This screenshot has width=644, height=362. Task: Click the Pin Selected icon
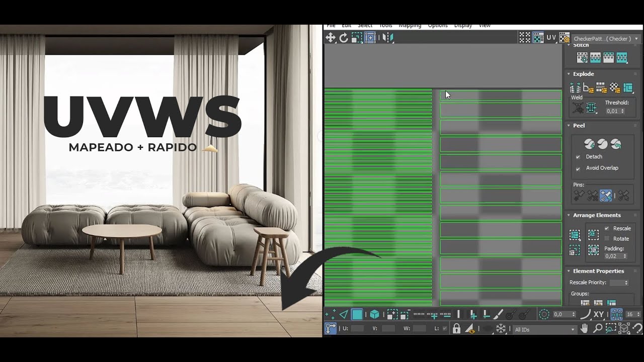tap(579, 196)
